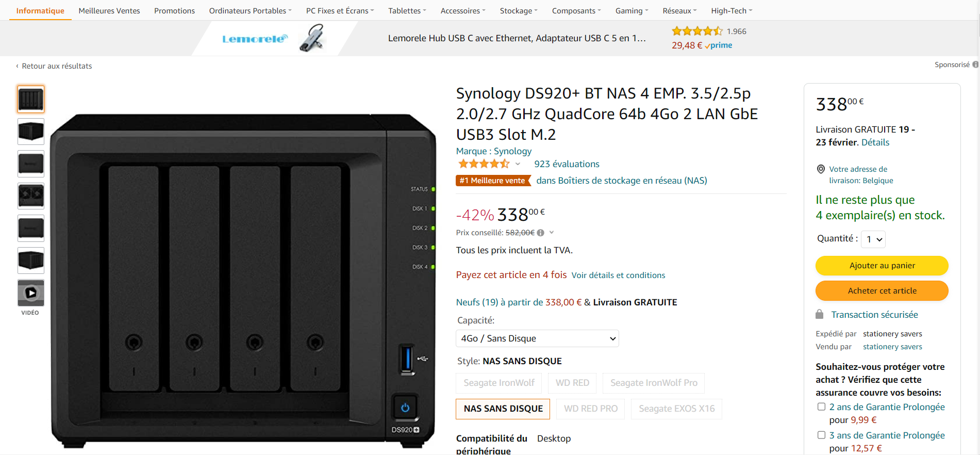
Task: Open the Gaming menu
Action: point(632,11)
